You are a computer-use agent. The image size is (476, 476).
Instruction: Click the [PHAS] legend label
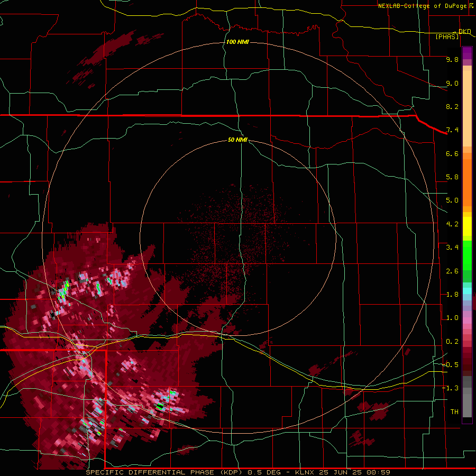[447, 36]
